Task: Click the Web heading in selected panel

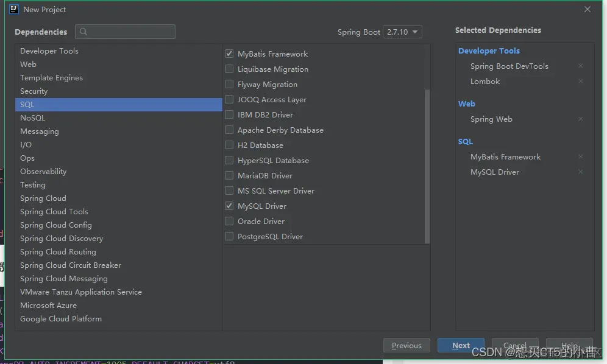Action: (x=466, y=103)
